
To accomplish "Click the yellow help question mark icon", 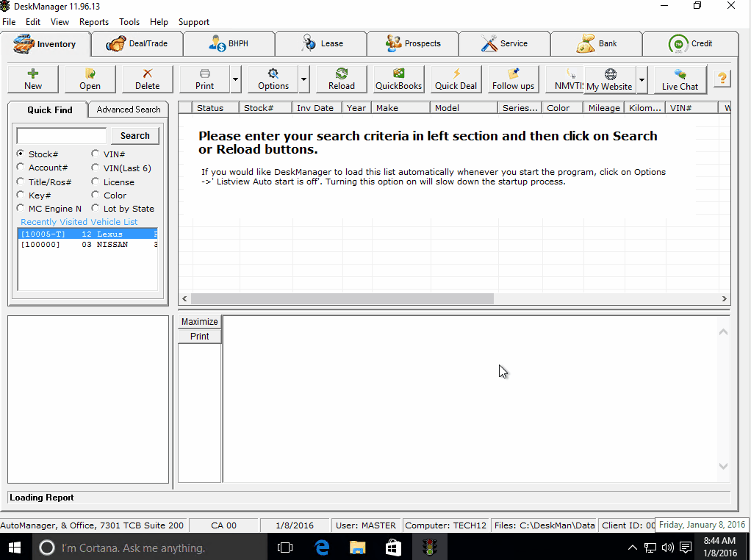I will click(x=722, y=78).
